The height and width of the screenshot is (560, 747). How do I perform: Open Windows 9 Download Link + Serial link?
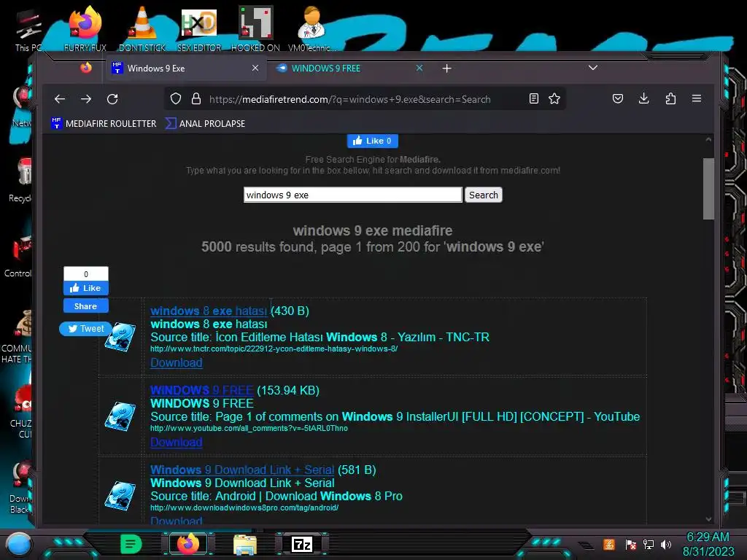click(242, 470)
